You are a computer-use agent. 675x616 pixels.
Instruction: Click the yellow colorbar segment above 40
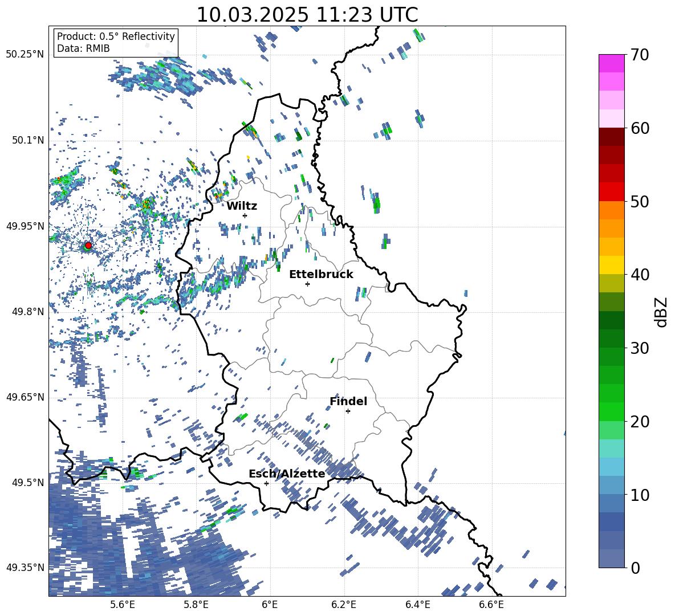pos(611,265)
